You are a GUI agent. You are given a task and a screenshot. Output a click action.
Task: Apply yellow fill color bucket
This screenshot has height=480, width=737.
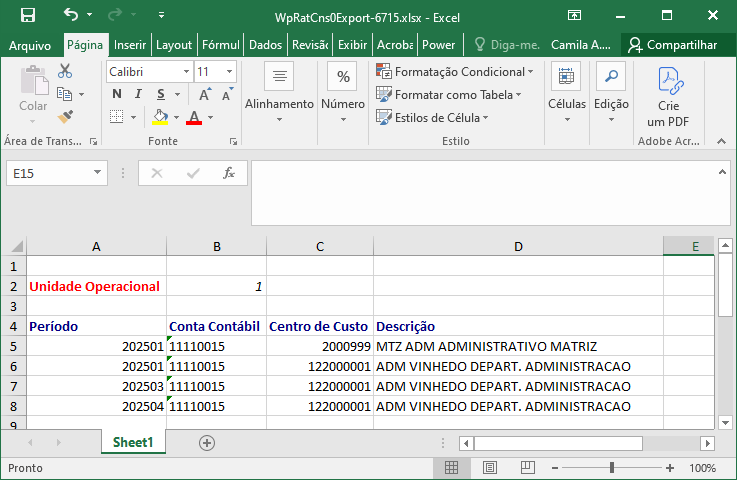pos(160,117)
